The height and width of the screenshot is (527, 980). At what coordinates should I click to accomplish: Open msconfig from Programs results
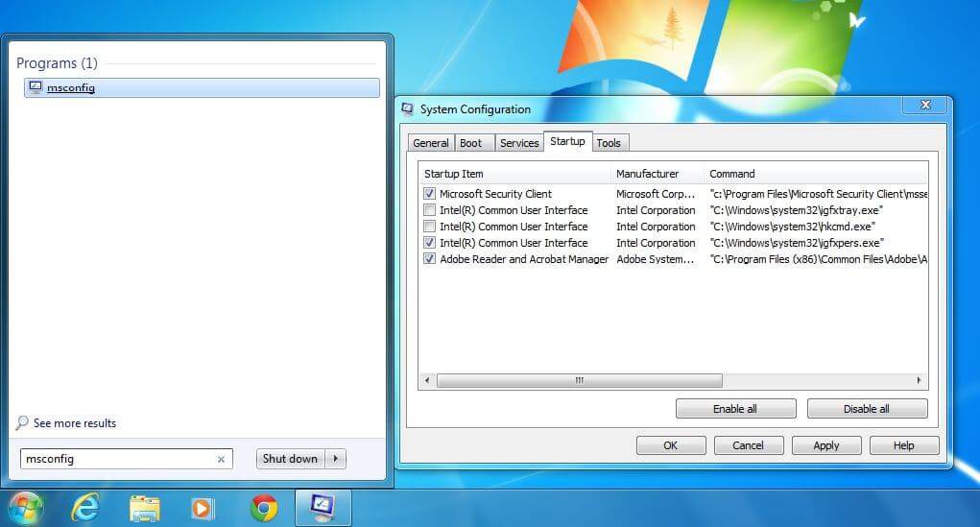click(x=202, y=87)
